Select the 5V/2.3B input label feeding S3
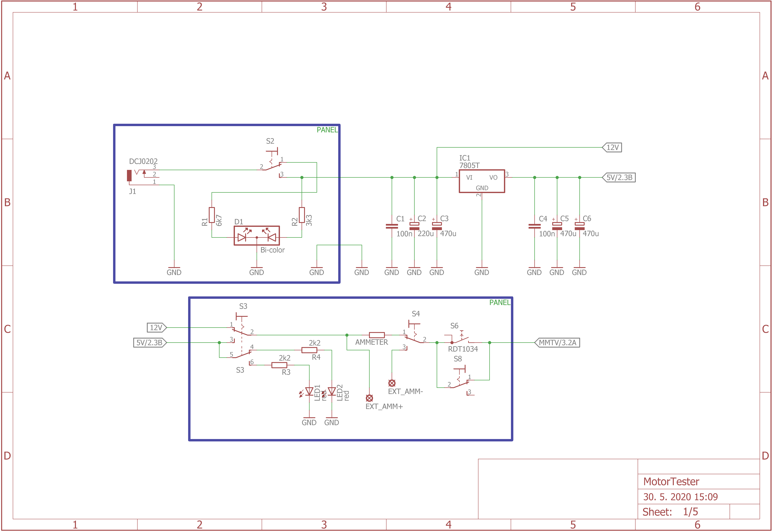Image resolution: width=772 pixels, height=532 pixels. pos(150,343)
